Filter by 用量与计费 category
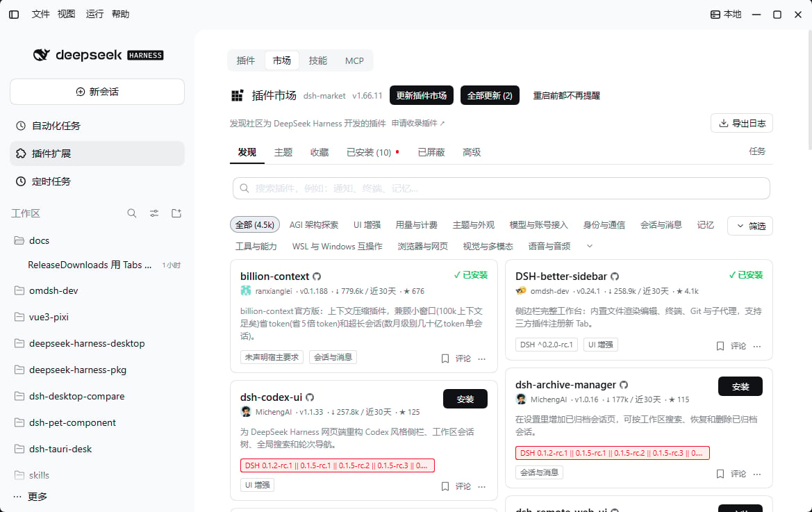 click(x=416, y=224)
